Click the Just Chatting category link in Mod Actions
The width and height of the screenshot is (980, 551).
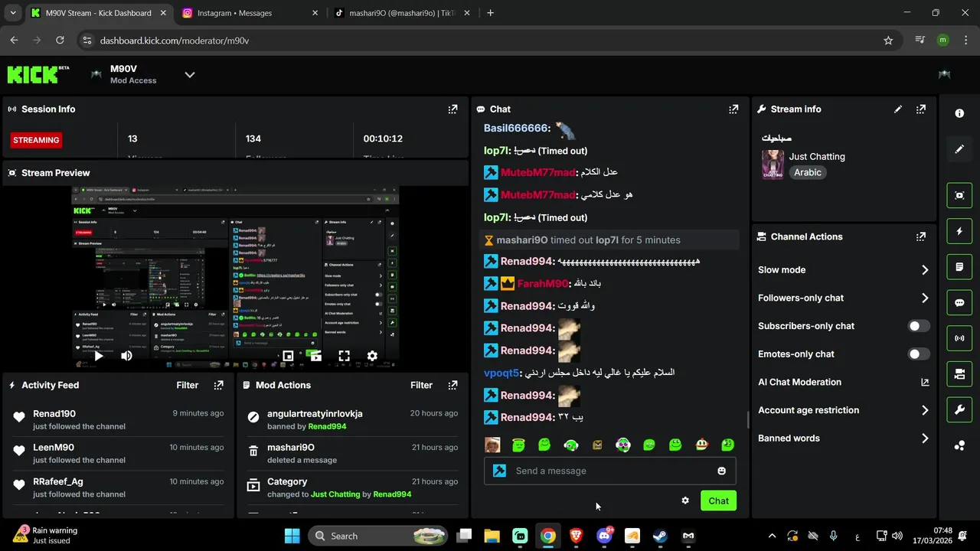click(x=335, y=494)
